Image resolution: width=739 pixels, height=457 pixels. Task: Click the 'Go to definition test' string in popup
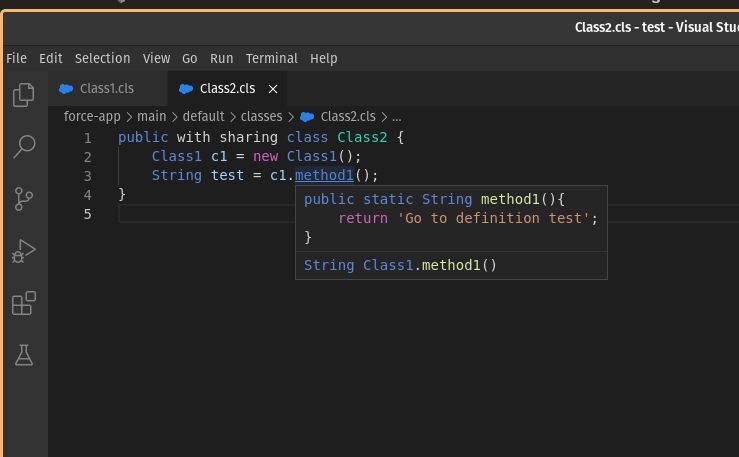coord(494,218)
